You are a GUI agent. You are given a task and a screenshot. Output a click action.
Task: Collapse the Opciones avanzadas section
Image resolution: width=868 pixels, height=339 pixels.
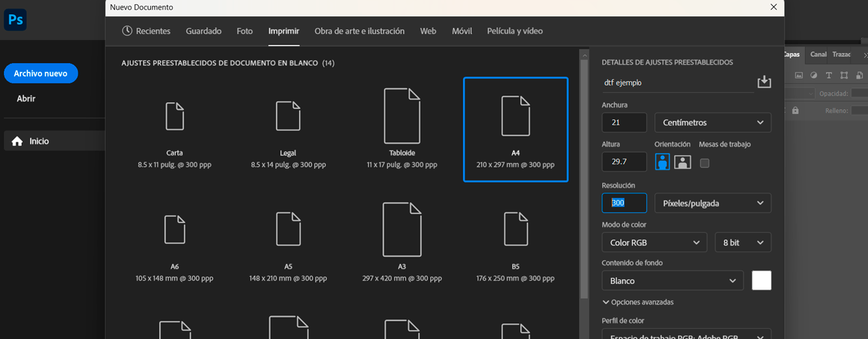coord(637,302)
